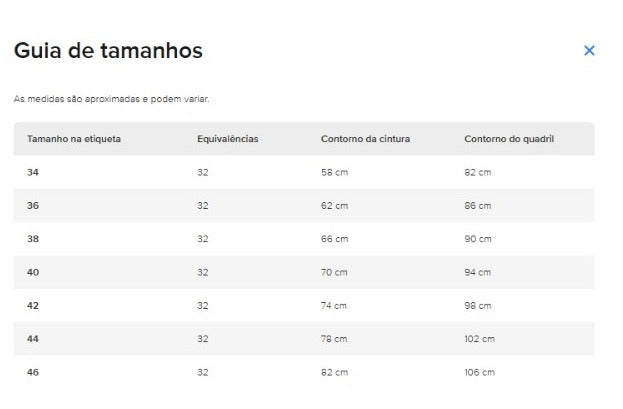The height and width of the screenshot is (409, 623).
Task: Select the size 40 row label
Action: (x=33, y=272)
